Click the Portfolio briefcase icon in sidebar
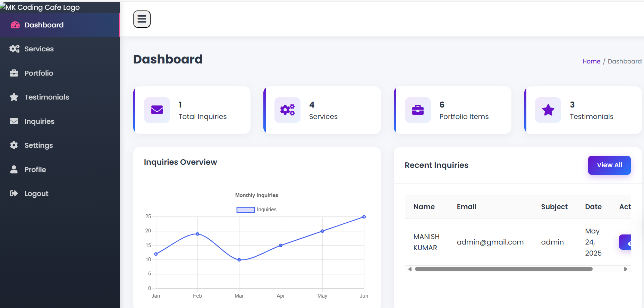This screenshot has width=644, height=308. (x=14, y=73)
